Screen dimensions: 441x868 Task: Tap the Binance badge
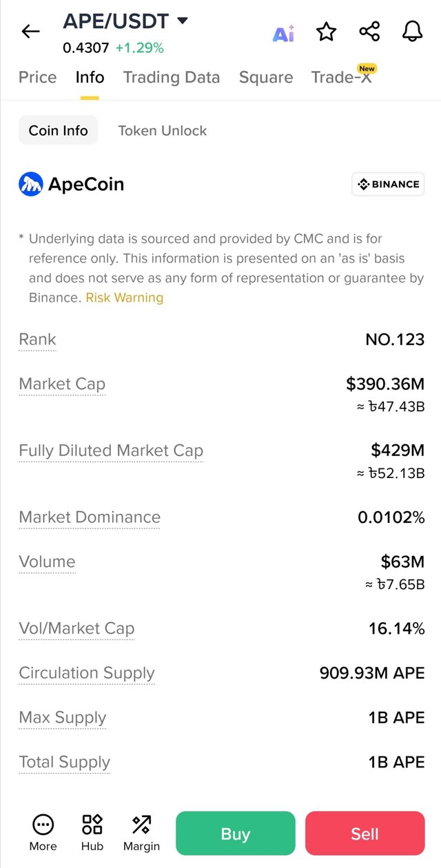pos(388,184)
